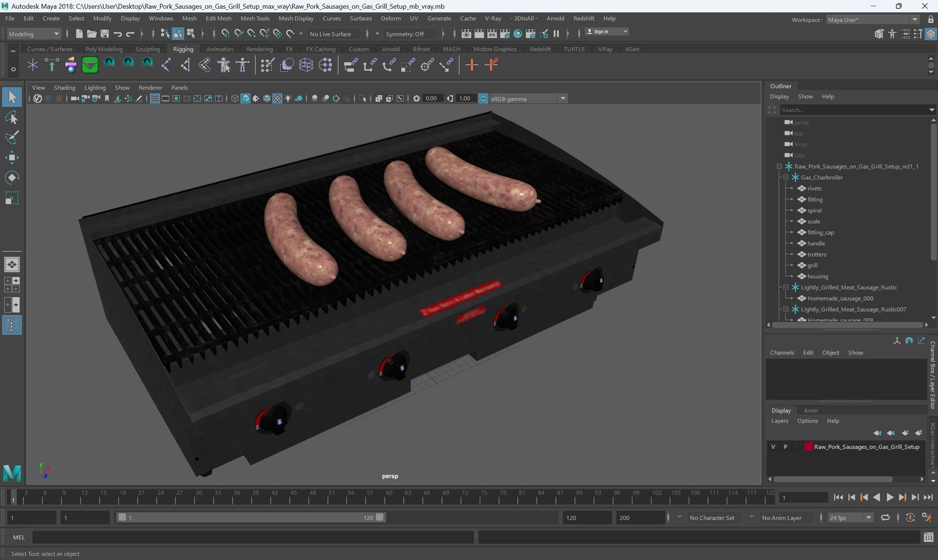Click the Create Lattice shelf icon
This screenshot has height=560, width=938.
[306, 65]
